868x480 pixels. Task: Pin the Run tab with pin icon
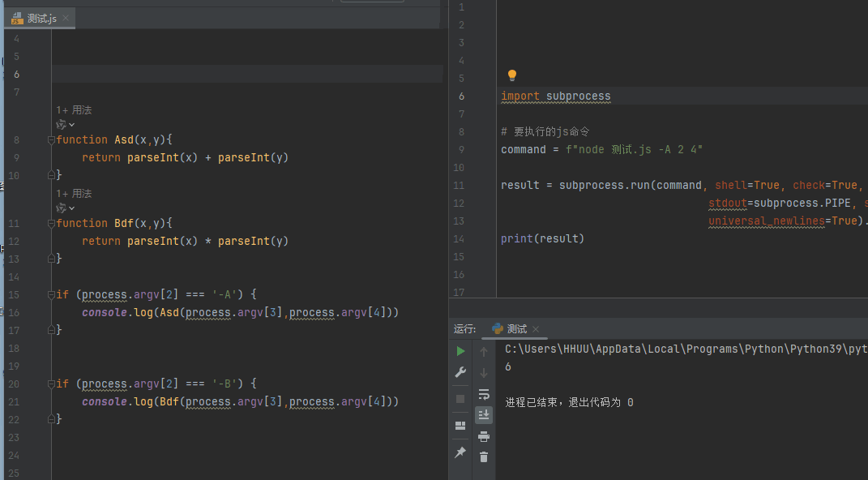(x=460, y=452)
